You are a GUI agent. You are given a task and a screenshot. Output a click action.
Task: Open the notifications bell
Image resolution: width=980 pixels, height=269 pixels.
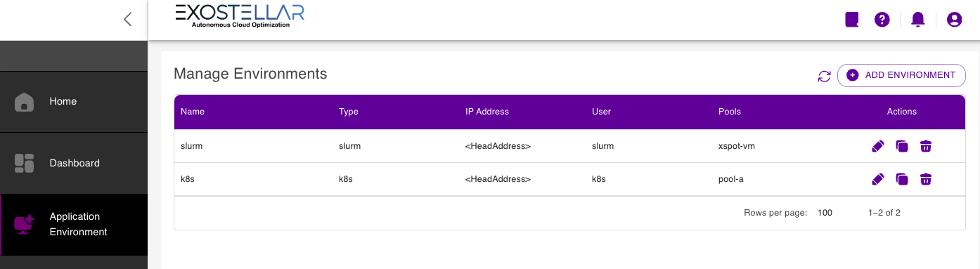[917, 20]
